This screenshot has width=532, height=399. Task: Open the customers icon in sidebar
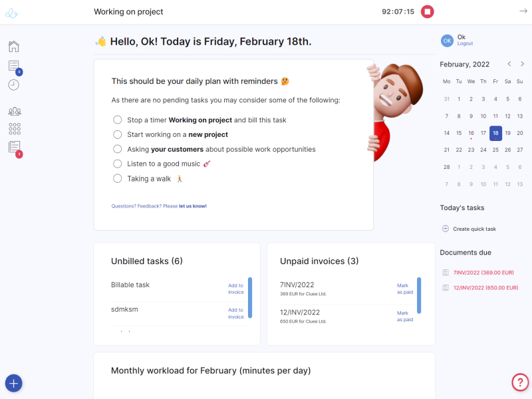(x=15, y=111)
